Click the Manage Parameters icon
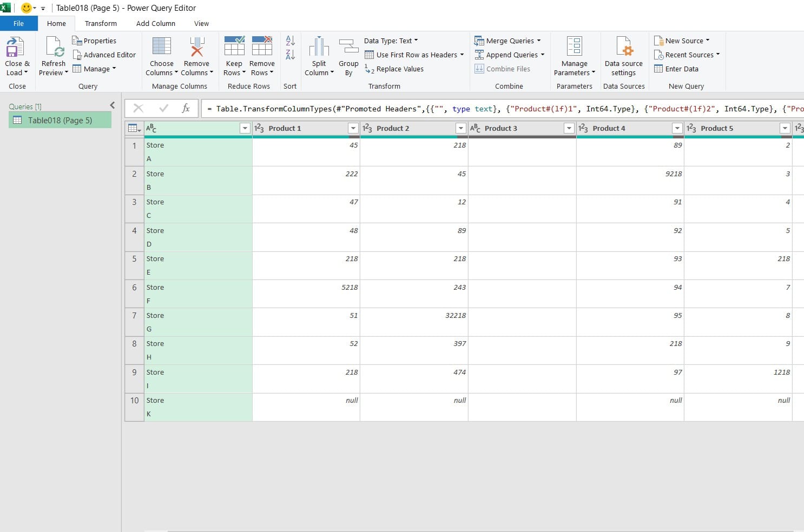The width and height of the screenshot is (804, 532). [x=574, y=46]
